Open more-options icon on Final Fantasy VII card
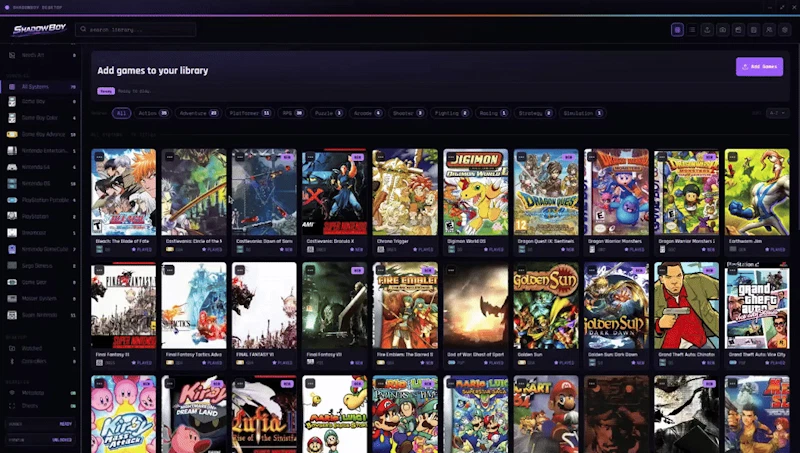Screen dimensions: 800x453 (310, 270)
